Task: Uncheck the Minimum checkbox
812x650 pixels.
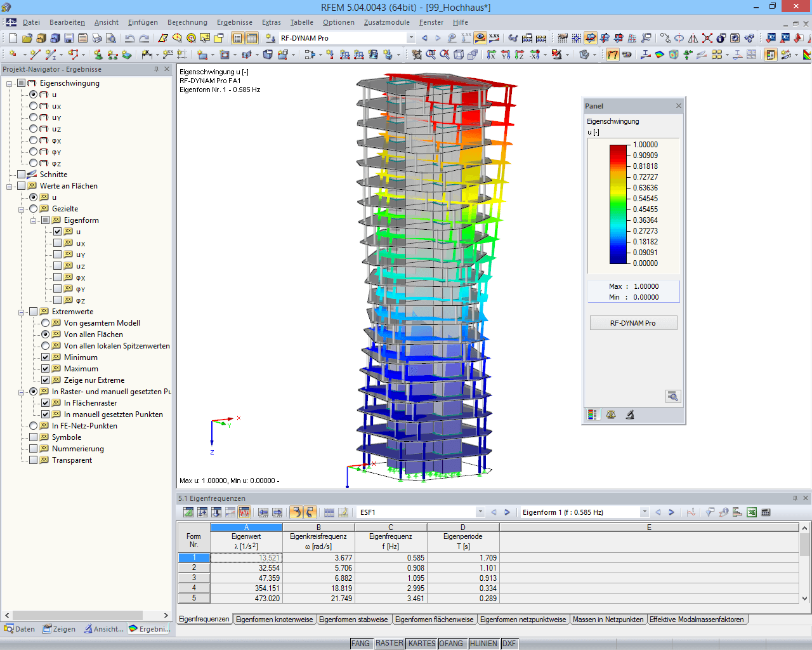Action: point(46,357)
